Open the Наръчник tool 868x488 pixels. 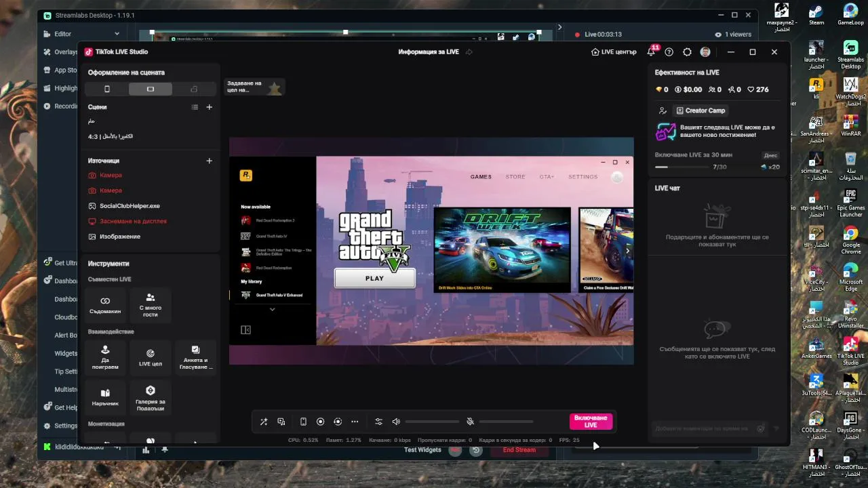105,397
